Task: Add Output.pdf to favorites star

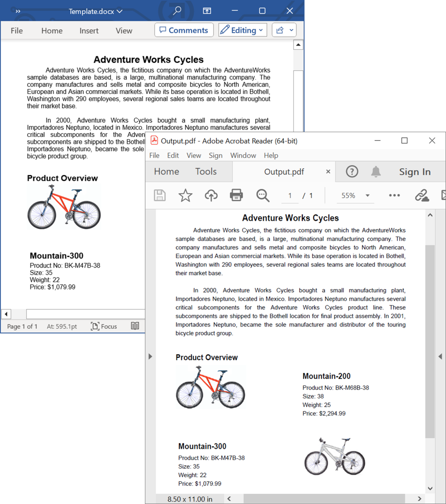Action: point(185,195)
